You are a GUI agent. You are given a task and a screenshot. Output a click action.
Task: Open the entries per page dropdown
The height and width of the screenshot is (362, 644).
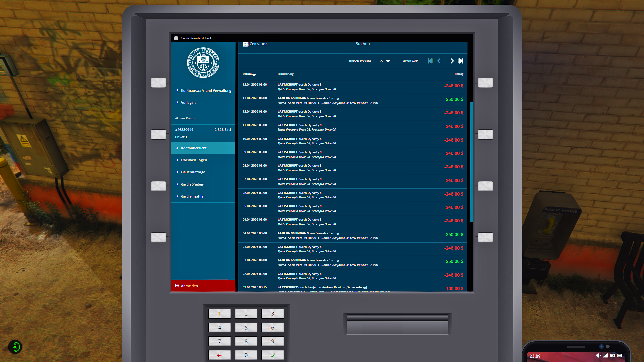coord(385,61)
